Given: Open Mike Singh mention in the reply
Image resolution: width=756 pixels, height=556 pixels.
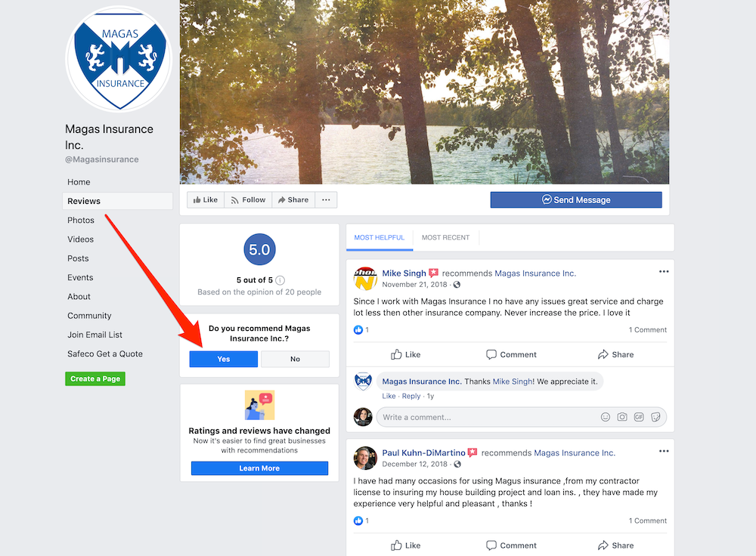Looking at the screenshot, I should [513, 381].
